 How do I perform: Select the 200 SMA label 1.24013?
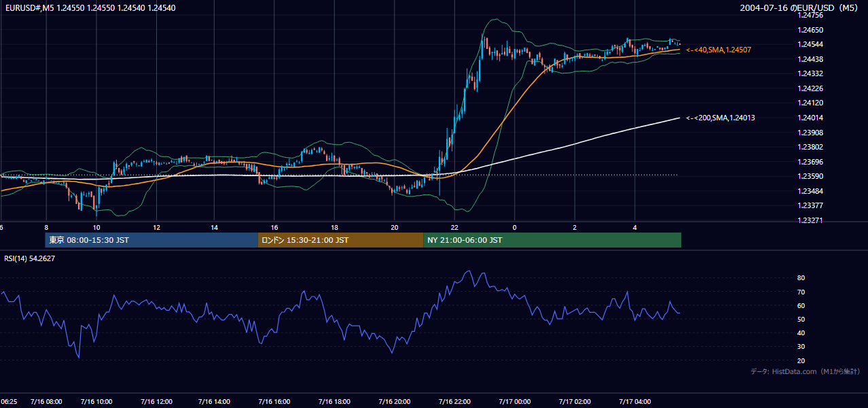[x=720, y=118]
